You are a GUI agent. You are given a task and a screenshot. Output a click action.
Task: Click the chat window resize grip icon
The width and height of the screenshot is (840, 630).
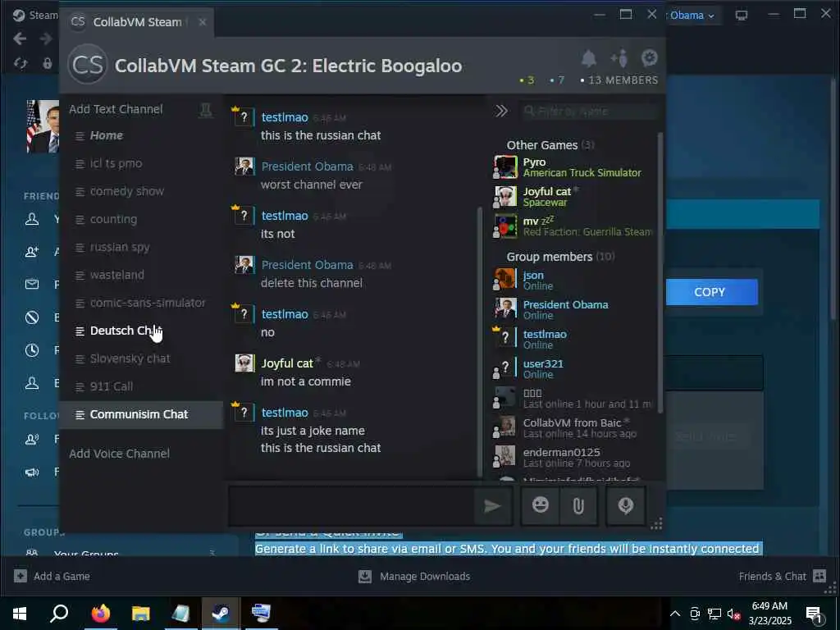(x=656, y=523)
